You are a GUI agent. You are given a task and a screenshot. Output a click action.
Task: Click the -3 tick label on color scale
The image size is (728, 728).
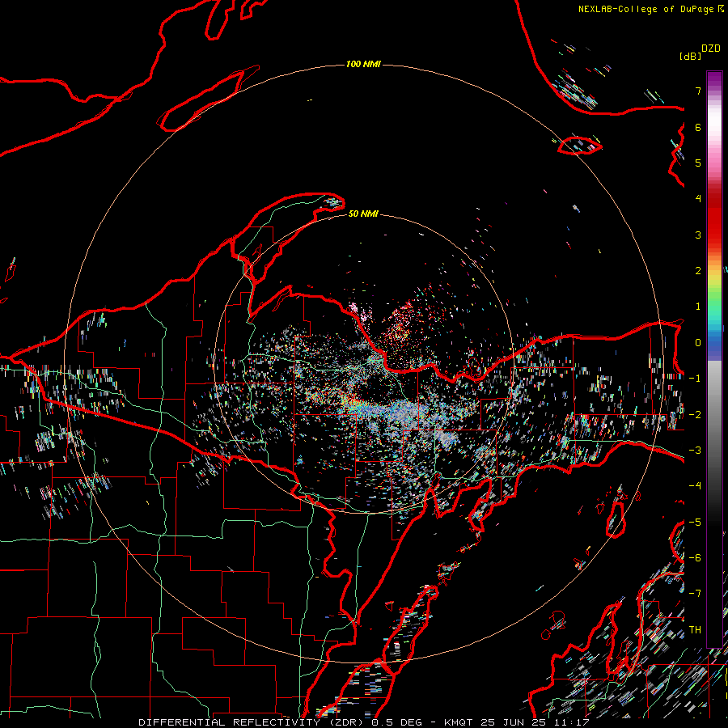(x=695, y=451)
